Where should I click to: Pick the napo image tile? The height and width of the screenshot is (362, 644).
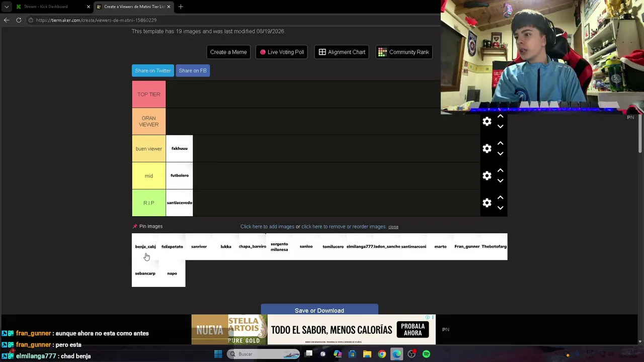pyautogui.click(x=172, y=274)
